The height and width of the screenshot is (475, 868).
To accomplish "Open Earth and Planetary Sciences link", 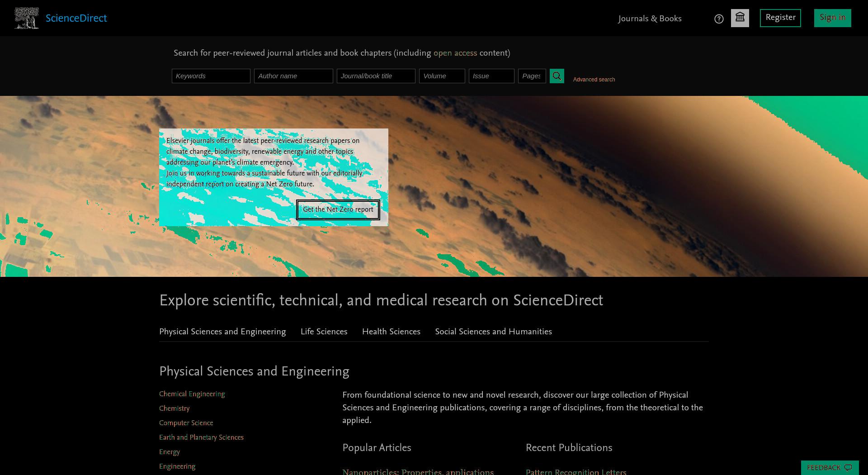I will 201,437.
